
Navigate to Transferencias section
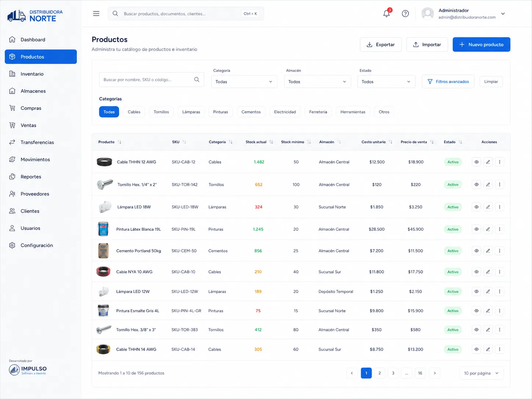(41, 142)
